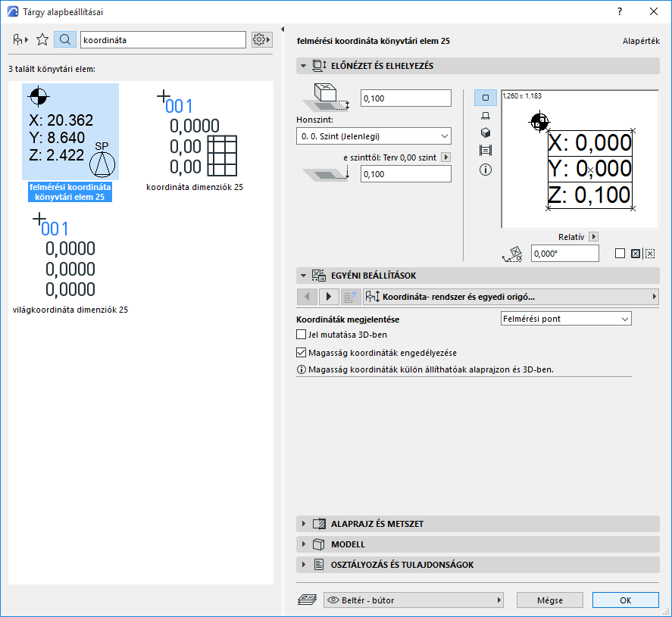Enable Jel mutatása 3D-ben checkbox
This screenshot has width=672, height=617.
pos(302,335)
